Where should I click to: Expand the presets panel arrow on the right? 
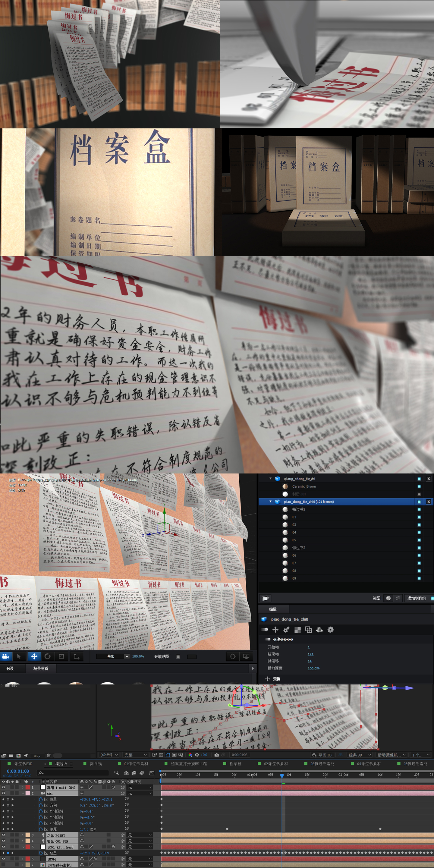253,668
